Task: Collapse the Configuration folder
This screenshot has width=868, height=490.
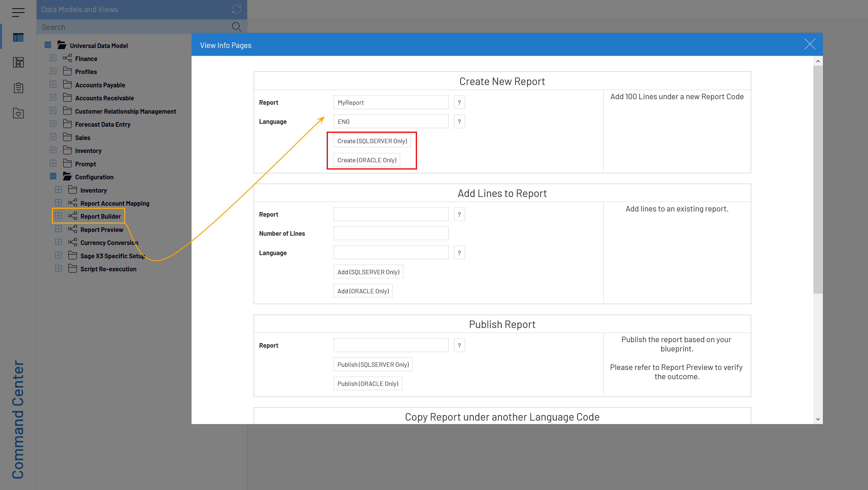Action: pyautogui.click(x=53, y=176)
